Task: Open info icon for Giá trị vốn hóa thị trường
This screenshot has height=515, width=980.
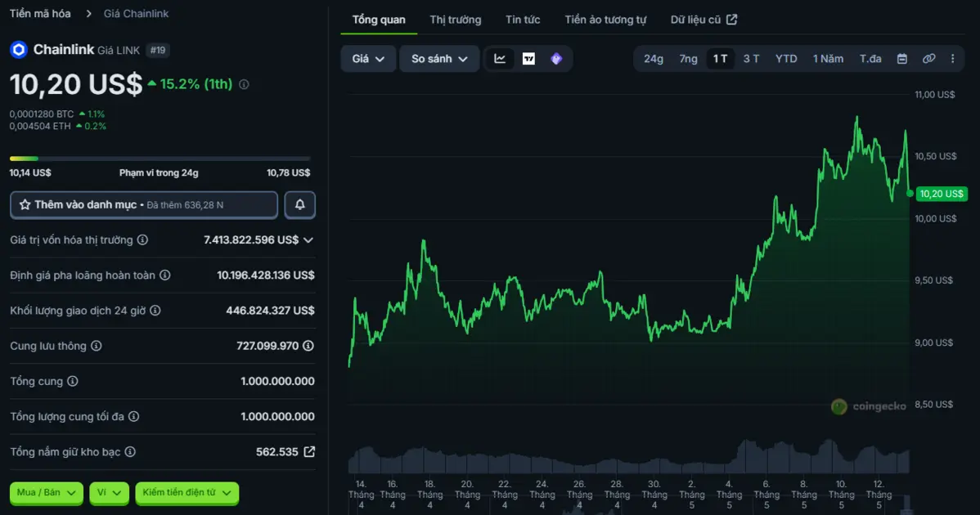Action: (x=142, y=240)
